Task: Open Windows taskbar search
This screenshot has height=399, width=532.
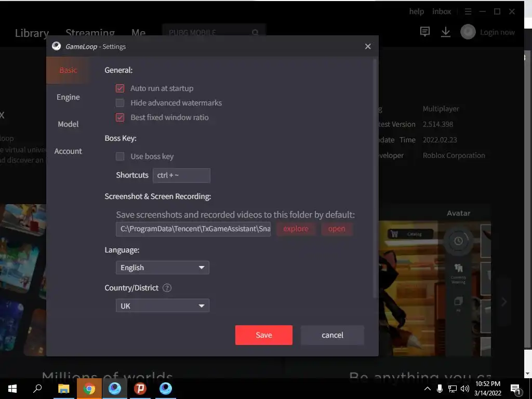Action: coord(37,389)
